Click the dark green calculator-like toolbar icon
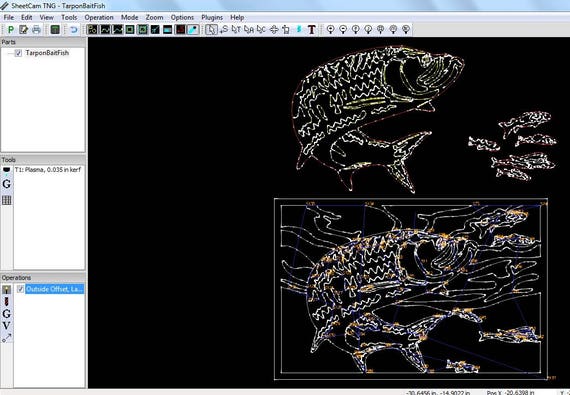This screenshot has width=570, height=395. pos(55,29)
